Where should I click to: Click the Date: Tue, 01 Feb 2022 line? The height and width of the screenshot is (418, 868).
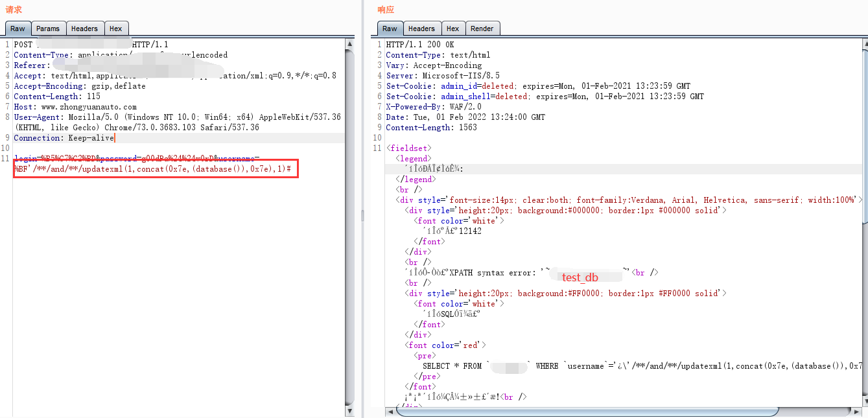[465, 117]
